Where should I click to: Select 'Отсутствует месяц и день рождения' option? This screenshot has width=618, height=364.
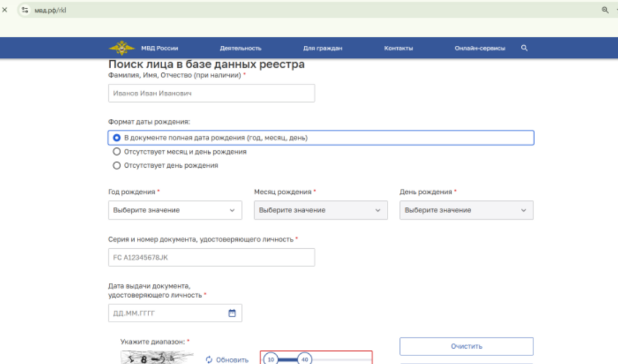[117, 152]
